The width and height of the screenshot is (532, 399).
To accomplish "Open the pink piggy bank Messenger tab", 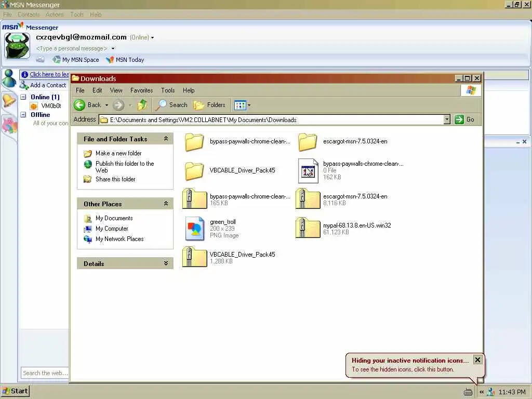I will [x=9, y=124].
